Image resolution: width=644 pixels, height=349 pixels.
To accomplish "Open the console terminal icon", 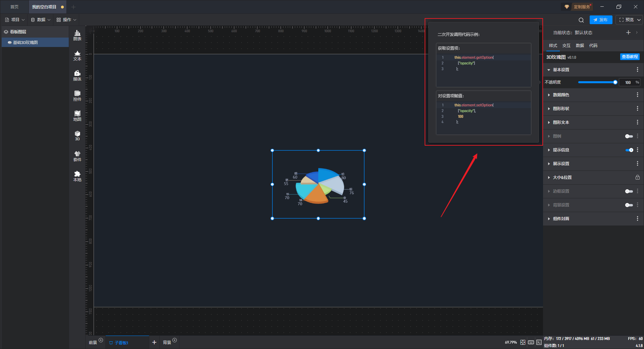I will pyautogui.click(x=539, y=342).
